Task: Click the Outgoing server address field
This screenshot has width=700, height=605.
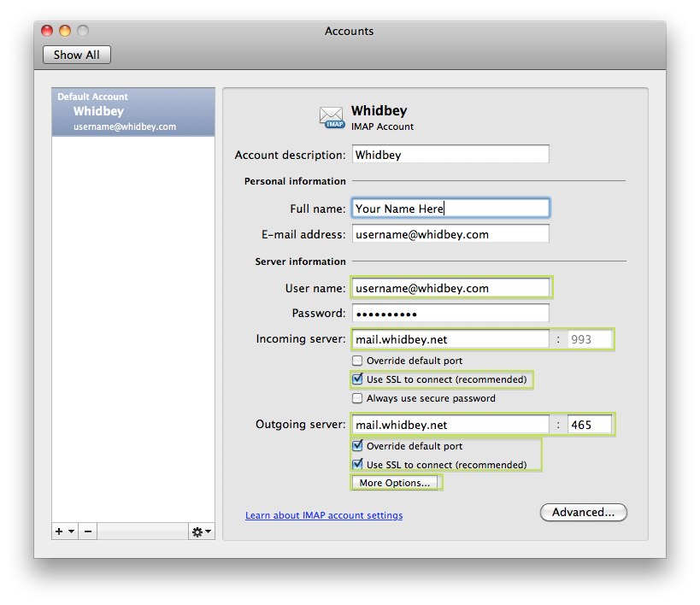Action: pyautogui.click(x=450, y=424)
